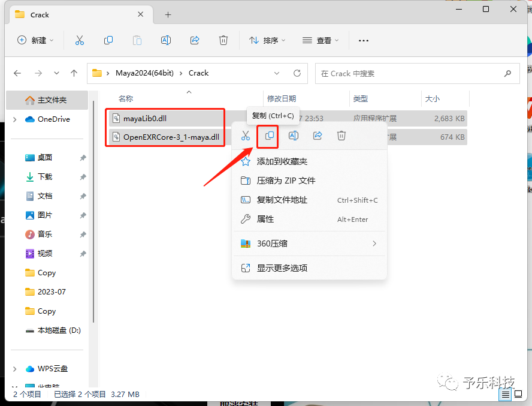Expand the 360压缩 submenu arrow
The height and width of the screenshot is (406, 532).
(374, 243)
